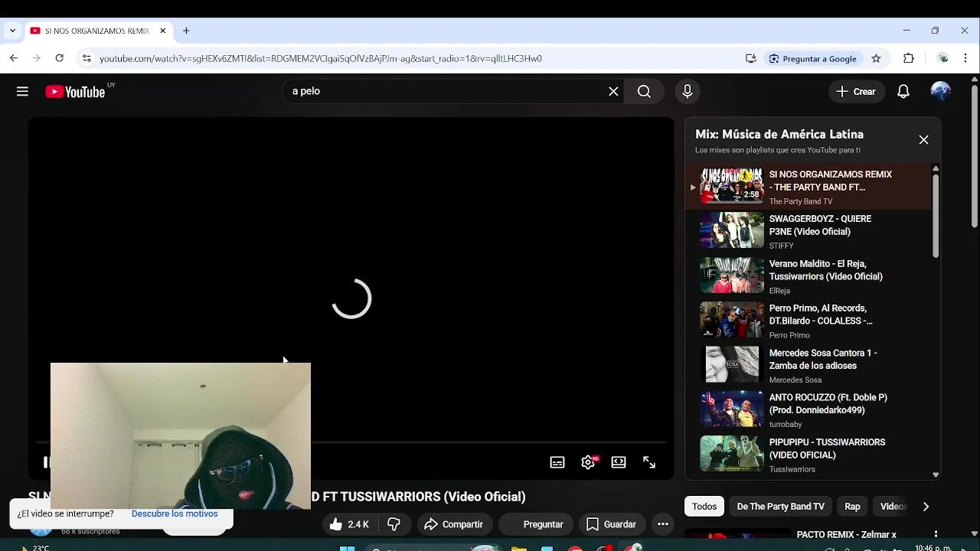Open Mercedes Sosa Cantora 1 title
Image resolution: width=980 pixels, height=551 pixels.
click(x=823, y=359)
